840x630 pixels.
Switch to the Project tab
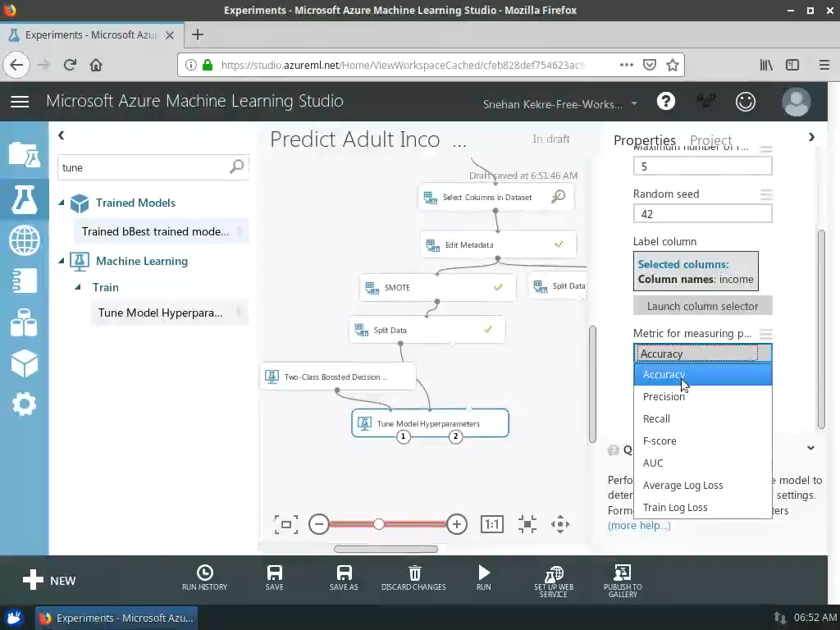click(x=710, y=139)
